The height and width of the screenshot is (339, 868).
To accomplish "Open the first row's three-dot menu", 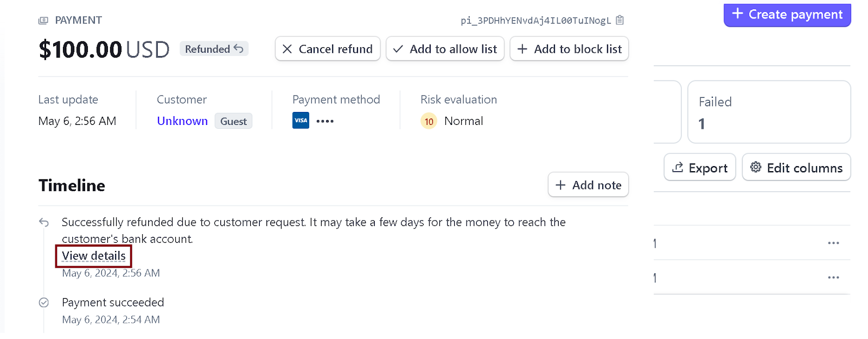I will [x=833, y=243].
